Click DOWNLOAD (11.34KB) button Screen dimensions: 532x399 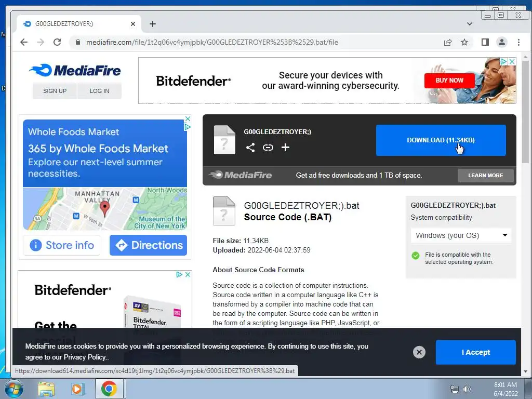point(441,140)
